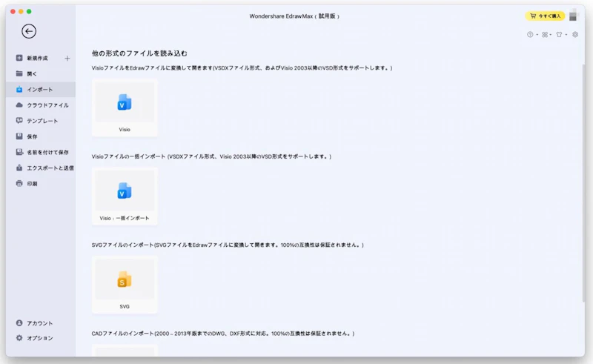Open エクスポートと送信 in the sidebar
Viewport: 593px width, 364px height.
pyautogui.click(x=41, y=168)
